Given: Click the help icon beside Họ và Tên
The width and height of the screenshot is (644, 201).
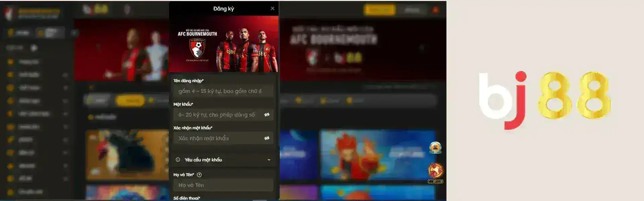Looking at the screenshot, I should pyautogui.click(x=199, y=175).
